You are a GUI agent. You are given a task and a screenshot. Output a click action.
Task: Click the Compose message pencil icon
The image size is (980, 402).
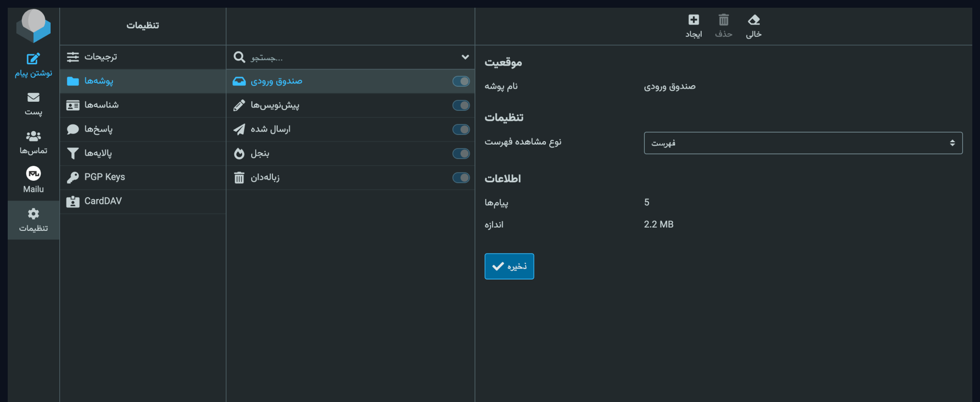click(33, 59)
